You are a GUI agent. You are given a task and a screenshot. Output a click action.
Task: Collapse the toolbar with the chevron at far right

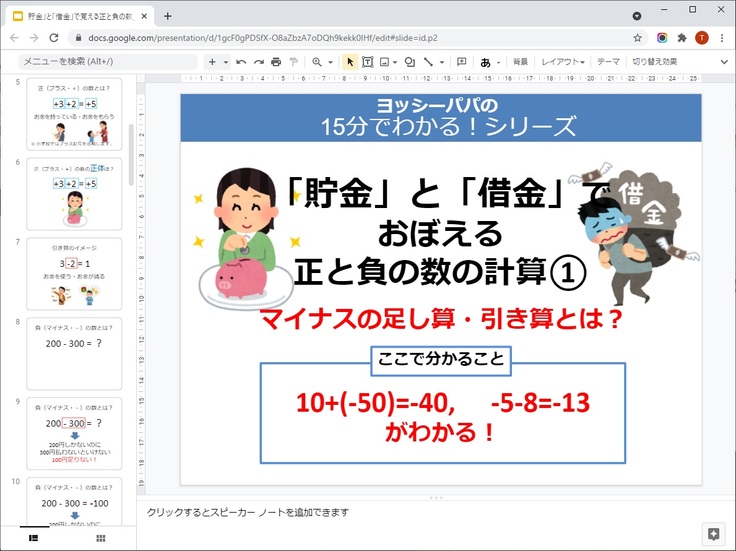724,62
